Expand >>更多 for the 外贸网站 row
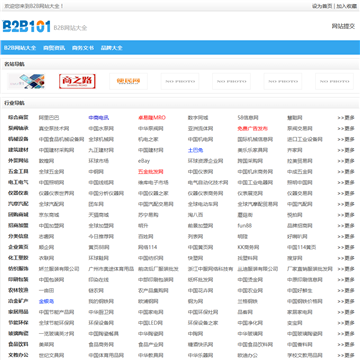 tap(346, 161)
